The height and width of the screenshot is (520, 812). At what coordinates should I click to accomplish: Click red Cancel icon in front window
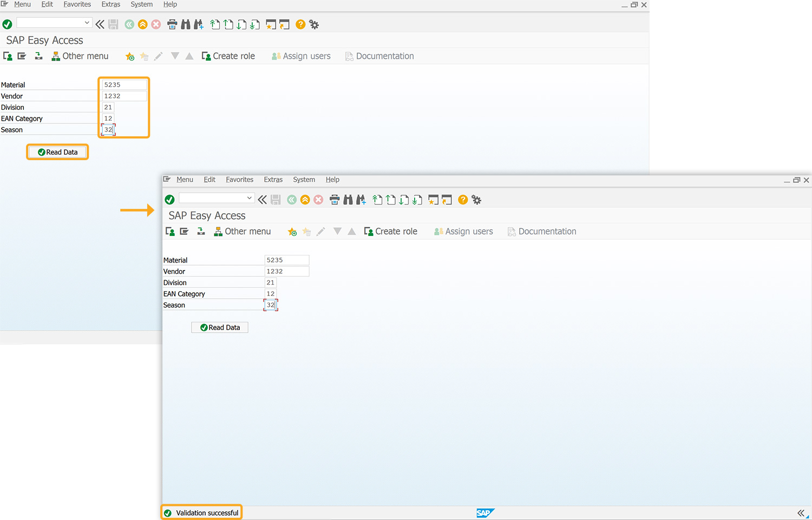click(319, 200)
